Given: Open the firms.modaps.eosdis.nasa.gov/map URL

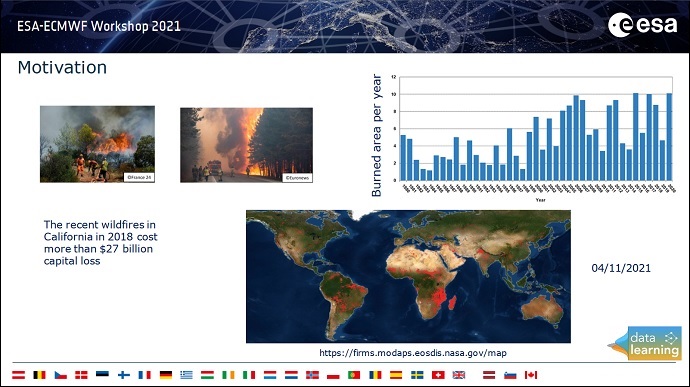Looking at the screenshot, I should (413, 353).
